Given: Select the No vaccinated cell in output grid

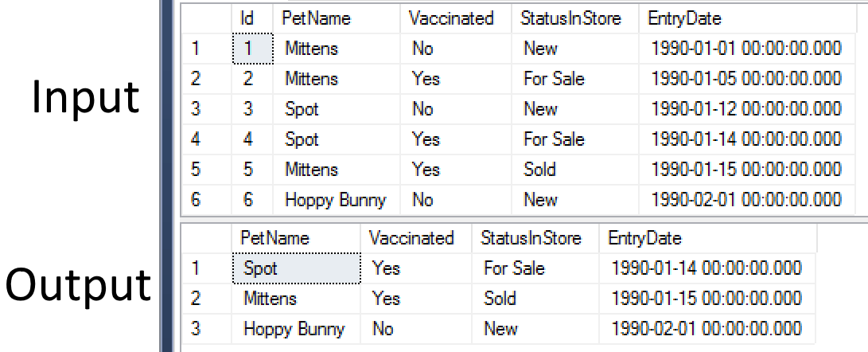Looking at the screenshot, I should (383, 329).
